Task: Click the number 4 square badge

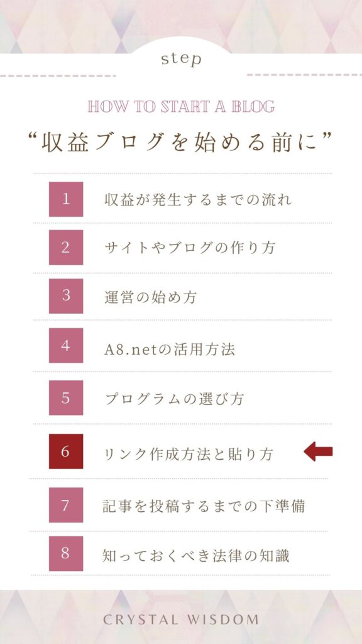Action: tap(65, 345)
